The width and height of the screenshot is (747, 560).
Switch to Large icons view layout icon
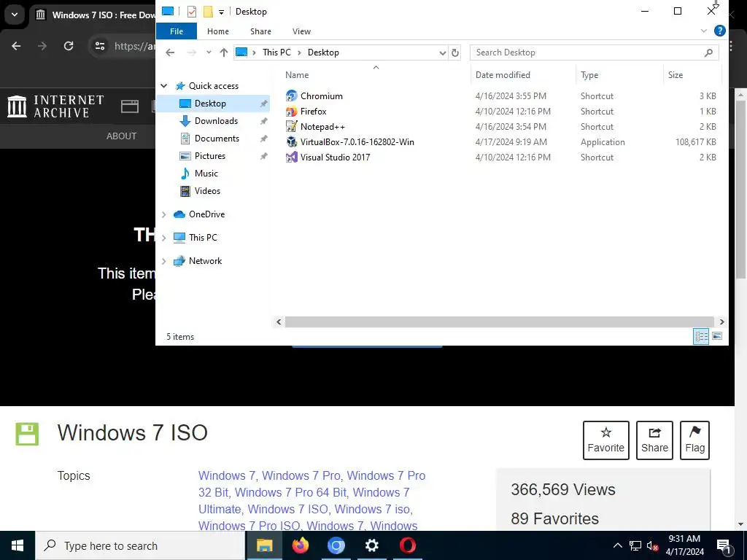coord(716,336)
